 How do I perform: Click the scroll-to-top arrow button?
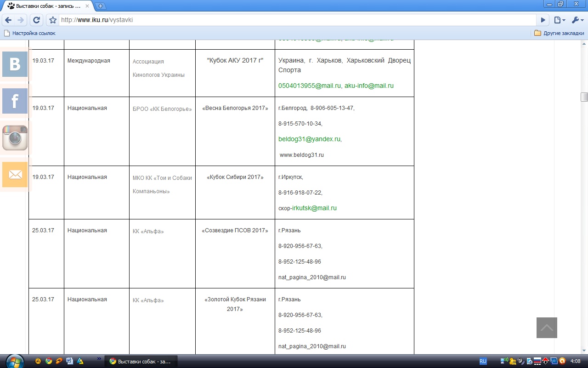[x=547, y=328]
